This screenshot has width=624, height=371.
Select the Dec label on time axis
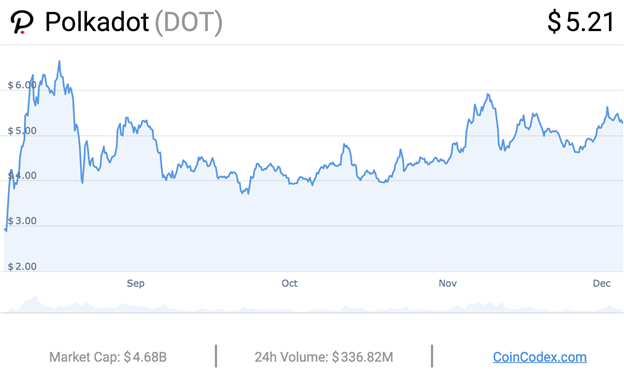(x=601, y=283)
